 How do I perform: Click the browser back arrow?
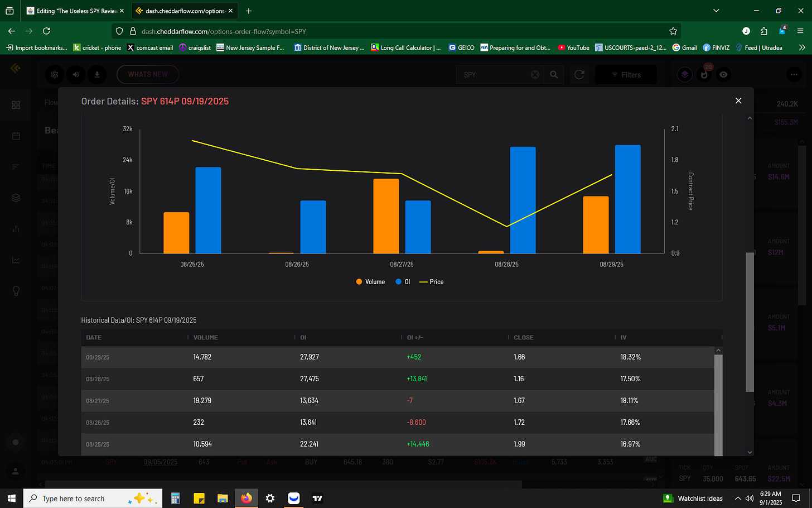pos(12,31)
